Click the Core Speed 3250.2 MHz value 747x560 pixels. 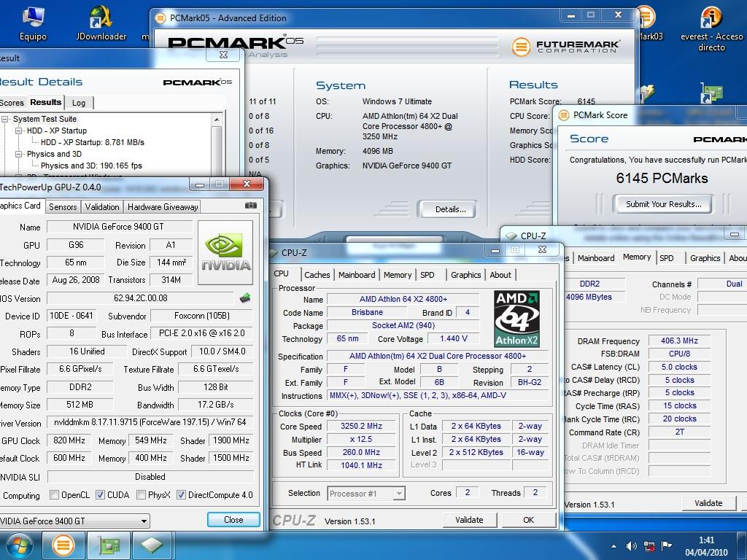coord(361,426)
